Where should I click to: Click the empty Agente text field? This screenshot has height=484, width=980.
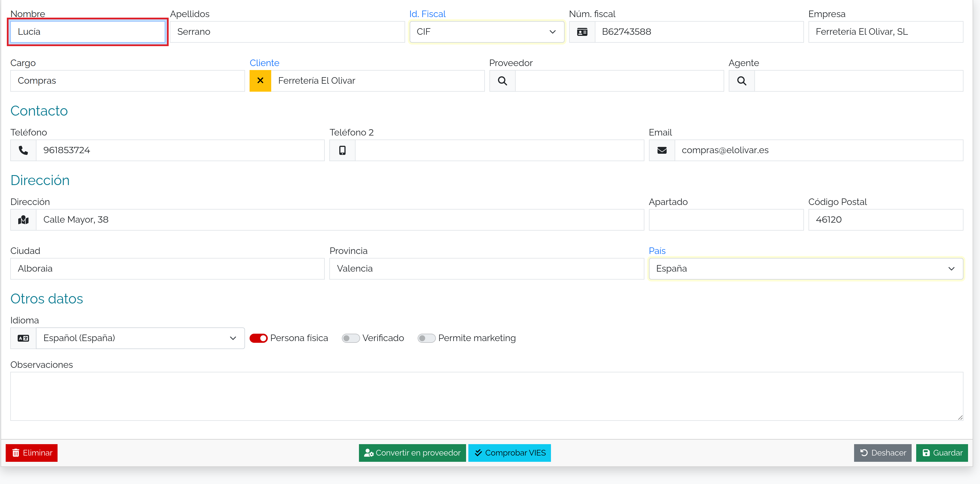[x=859, y=81]
